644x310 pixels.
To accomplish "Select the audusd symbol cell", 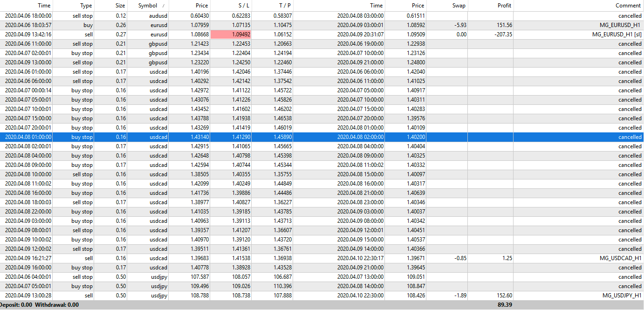I will point(158,16).
